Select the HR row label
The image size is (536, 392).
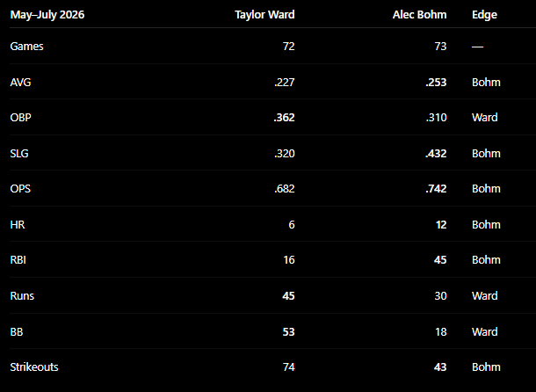pos(18,225)
